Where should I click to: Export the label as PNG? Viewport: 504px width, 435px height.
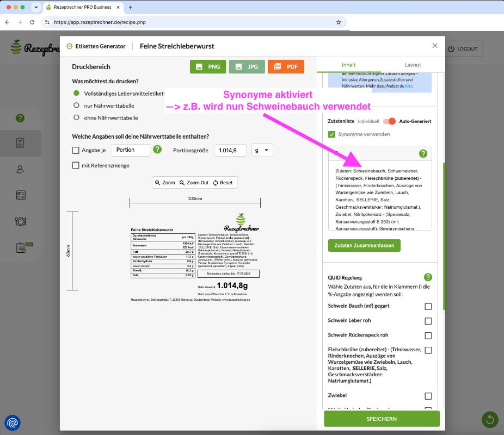208,67
